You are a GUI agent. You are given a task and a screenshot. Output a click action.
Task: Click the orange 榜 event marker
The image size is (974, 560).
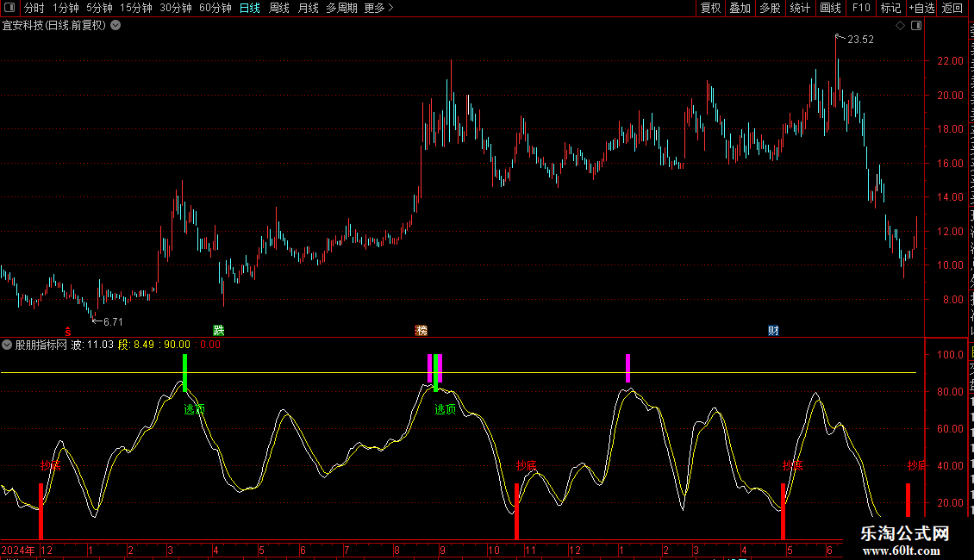pyautogui.click(x=421, y=330)
